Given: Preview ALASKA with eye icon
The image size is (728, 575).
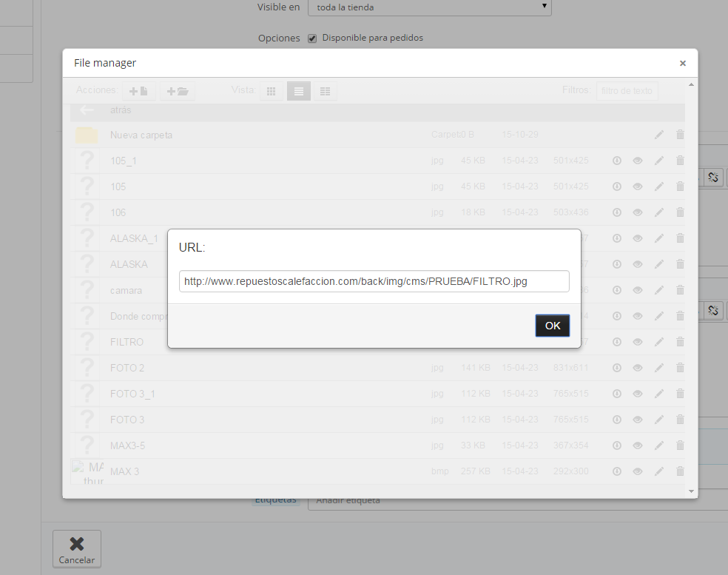Looking at the screenshot, I should tap(638, 264).
